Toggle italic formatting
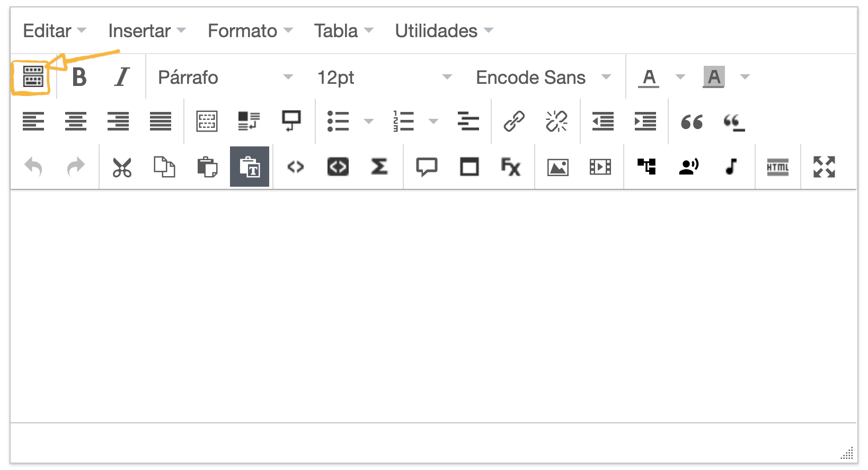 click(122, 77)
